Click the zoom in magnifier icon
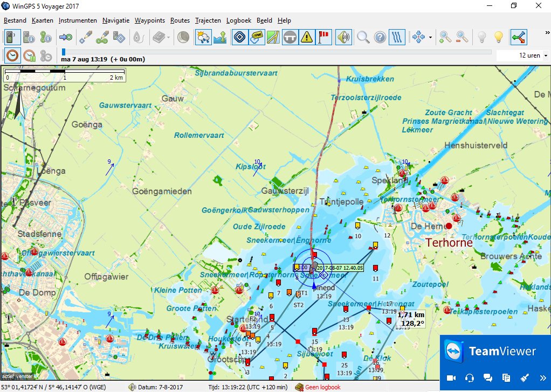 (x=445, y=37)
